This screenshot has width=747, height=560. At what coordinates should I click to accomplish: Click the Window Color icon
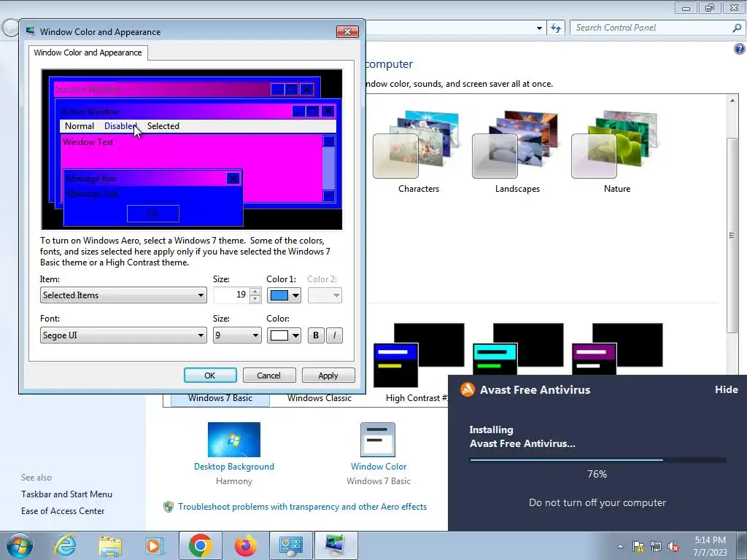378,440
